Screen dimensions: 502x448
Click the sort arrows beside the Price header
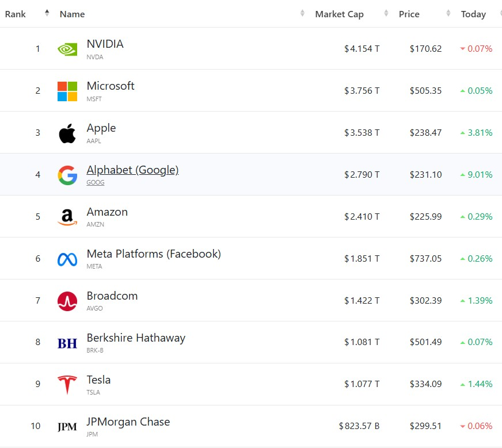[x=448, y=13]
